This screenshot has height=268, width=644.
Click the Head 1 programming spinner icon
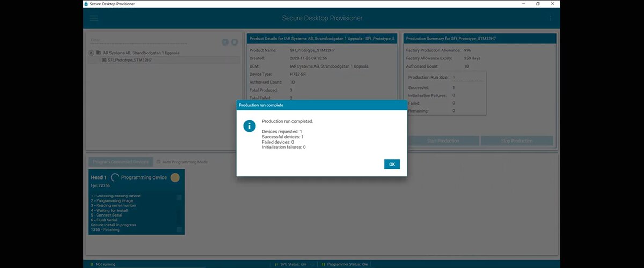tap(115, 177)
